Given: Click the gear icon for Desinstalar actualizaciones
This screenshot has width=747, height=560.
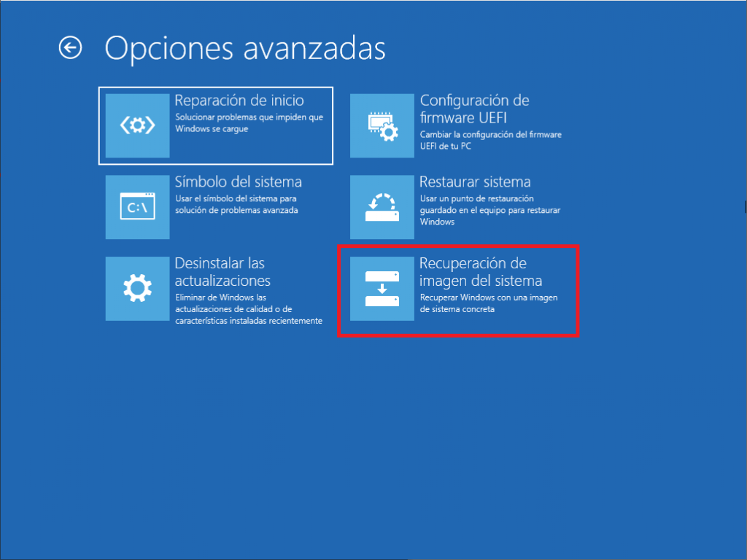Looking at the screenshot, I should (x=137, y=289).
